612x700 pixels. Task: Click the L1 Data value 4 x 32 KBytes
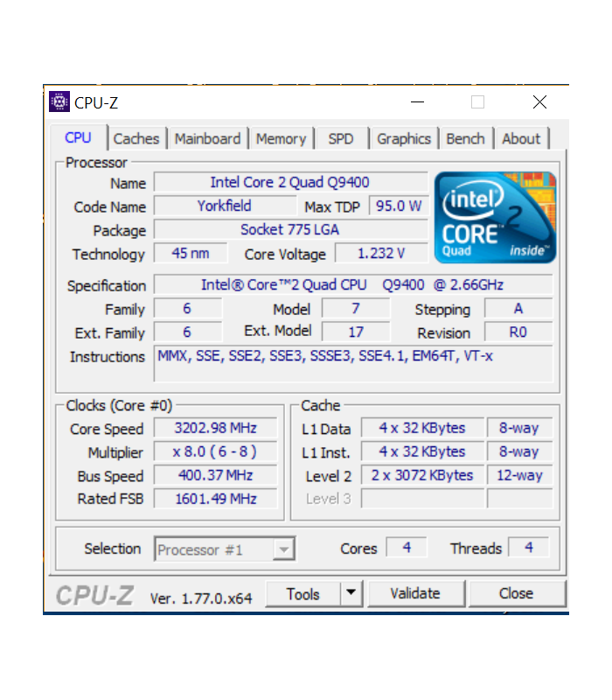point(422,428)
